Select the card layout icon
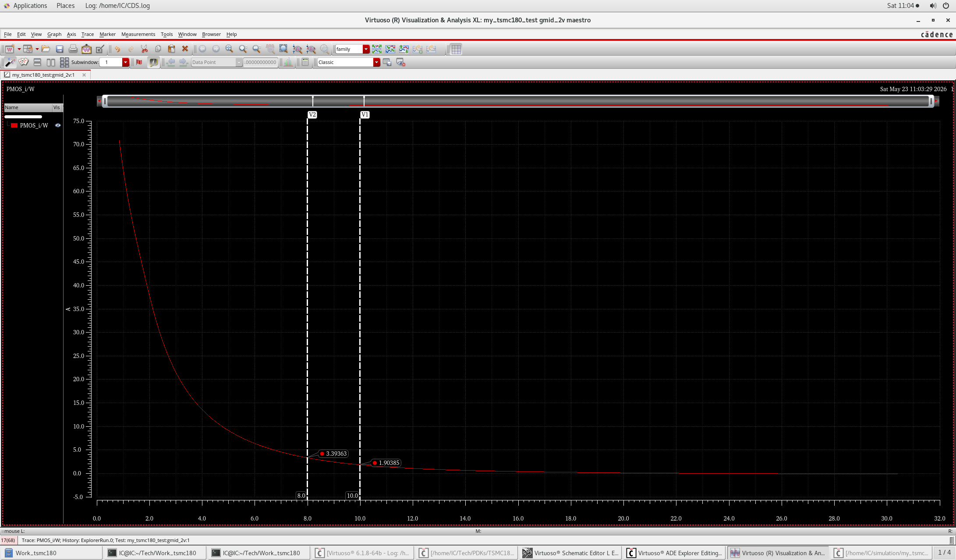 [24, 62]
